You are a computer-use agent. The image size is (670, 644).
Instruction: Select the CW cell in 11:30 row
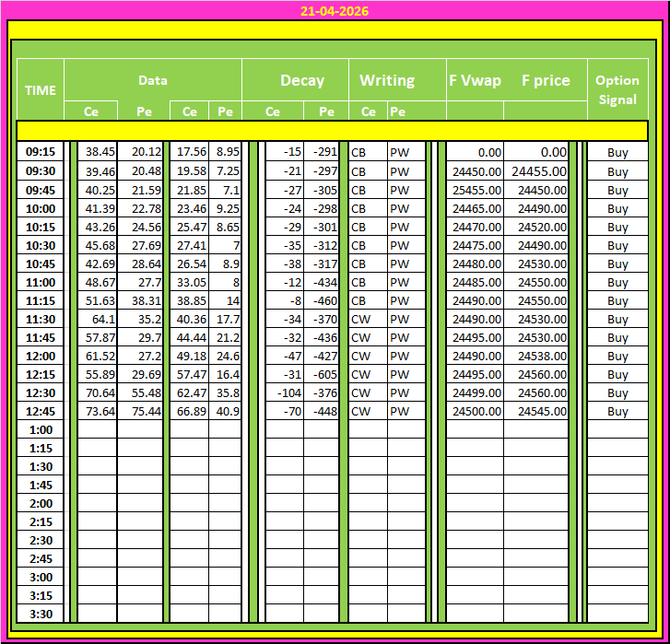(x=368, y=319)
